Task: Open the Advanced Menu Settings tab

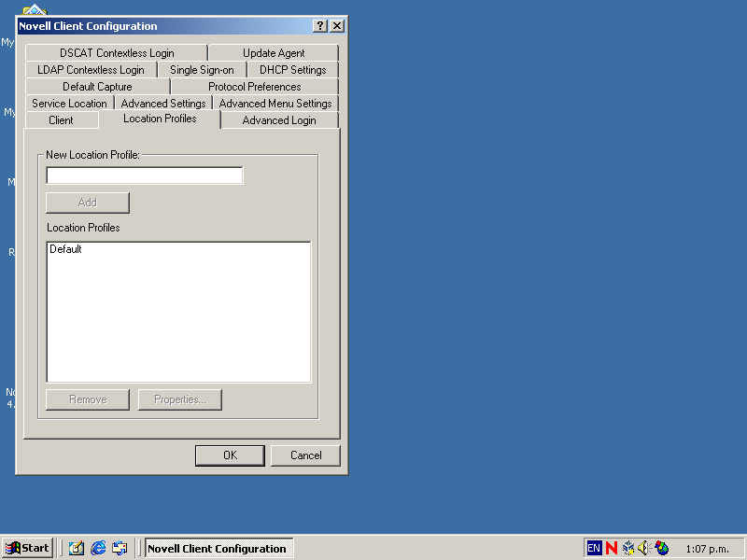Action: tap(275, 103)
